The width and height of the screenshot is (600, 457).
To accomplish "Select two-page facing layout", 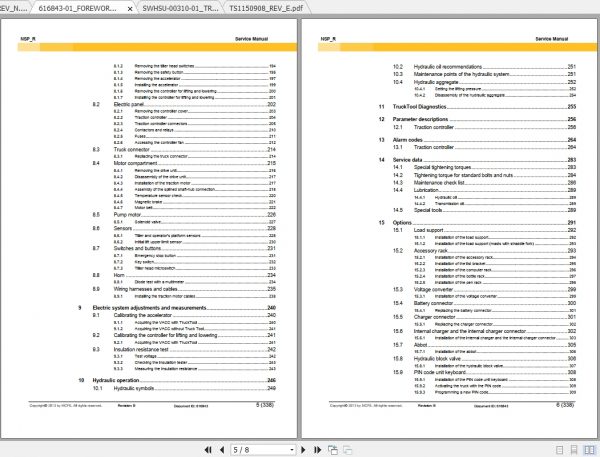I will coord(589,450).
